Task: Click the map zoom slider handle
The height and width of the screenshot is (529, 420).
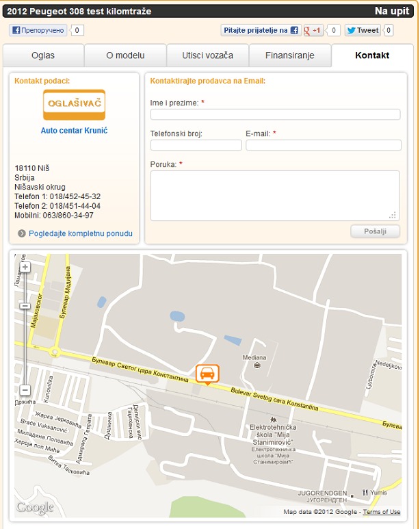Action: point(25,306)
